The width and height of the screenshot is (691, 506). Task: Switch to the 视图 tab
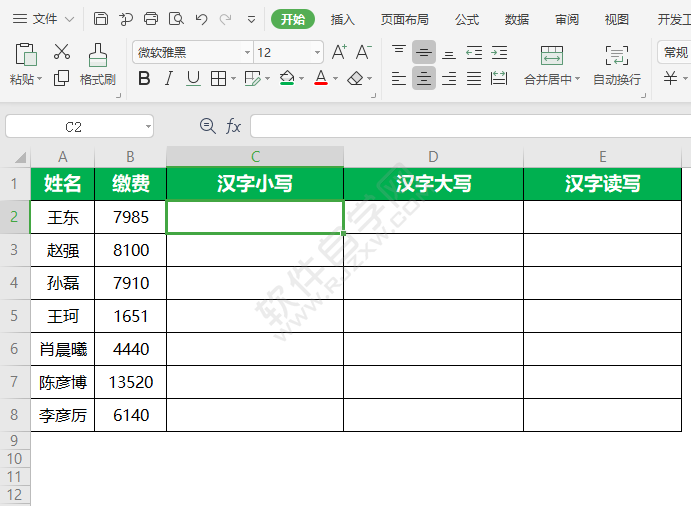pyautogui.click(x=617, y=19)
